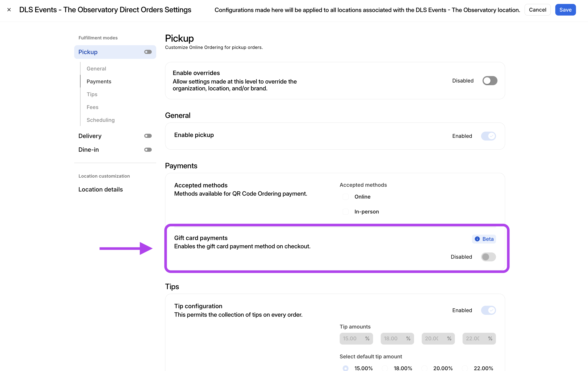Select the 18.00% default tip radio

click(x=385, y=368)
